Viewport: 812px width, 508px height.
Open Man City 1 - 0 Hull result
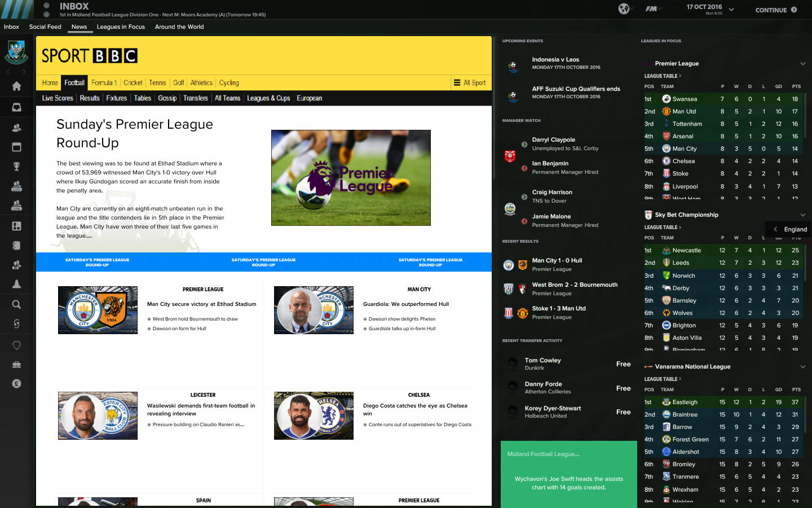pyautogui.click(x=557, y=261)
